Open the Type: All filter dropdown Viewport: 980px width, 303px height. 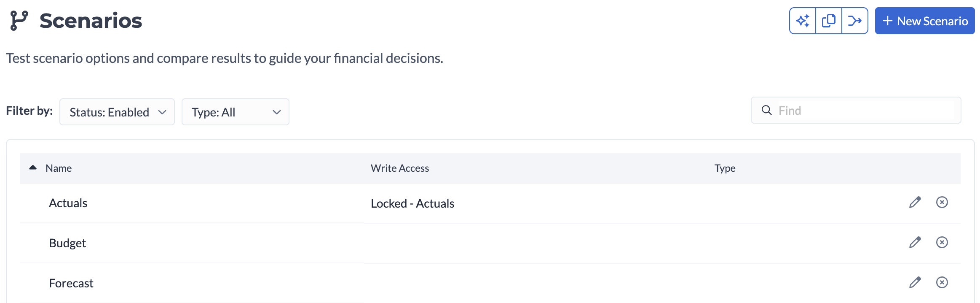tap(235, 112)
